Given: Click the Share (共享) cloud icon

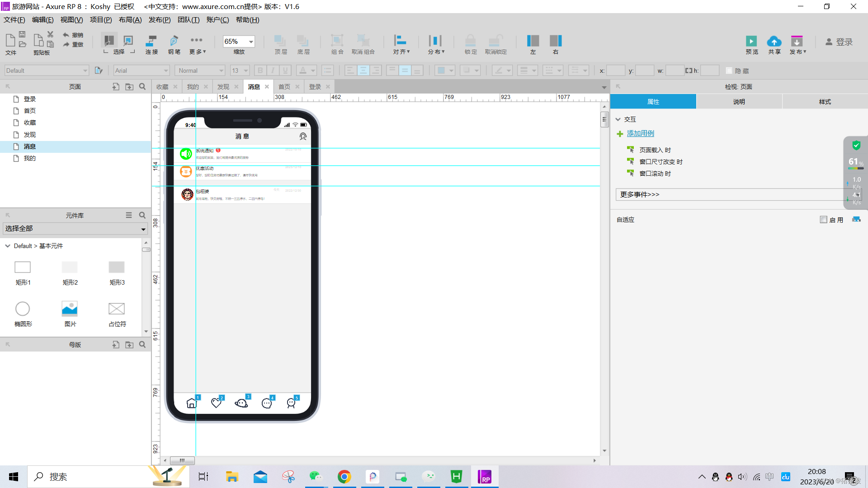Looking at the screenshot, I should pyautogui.click(x=774, y=41).
